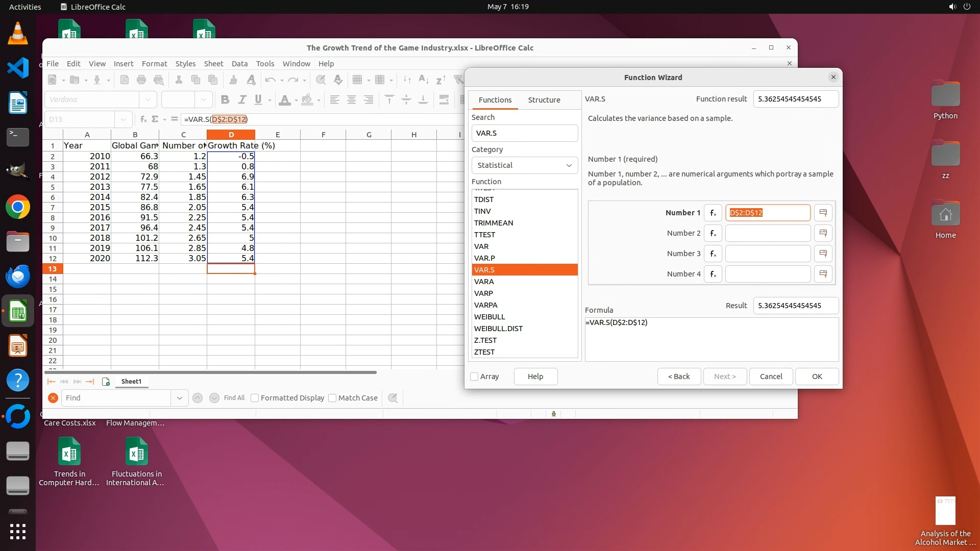Open the Data menu
Screen dimensions: 980x551
click(239, 64)
